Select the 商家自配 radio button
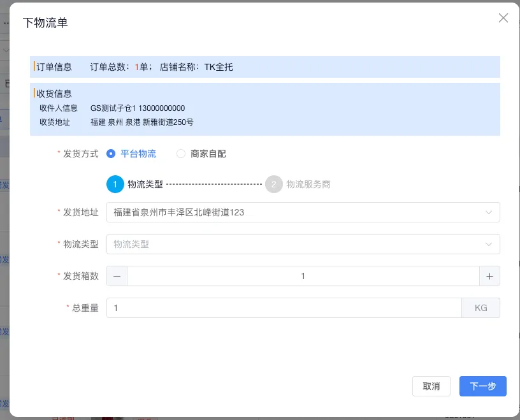The height and width of the screenshot is (420, 520). [x=181, y=154]
